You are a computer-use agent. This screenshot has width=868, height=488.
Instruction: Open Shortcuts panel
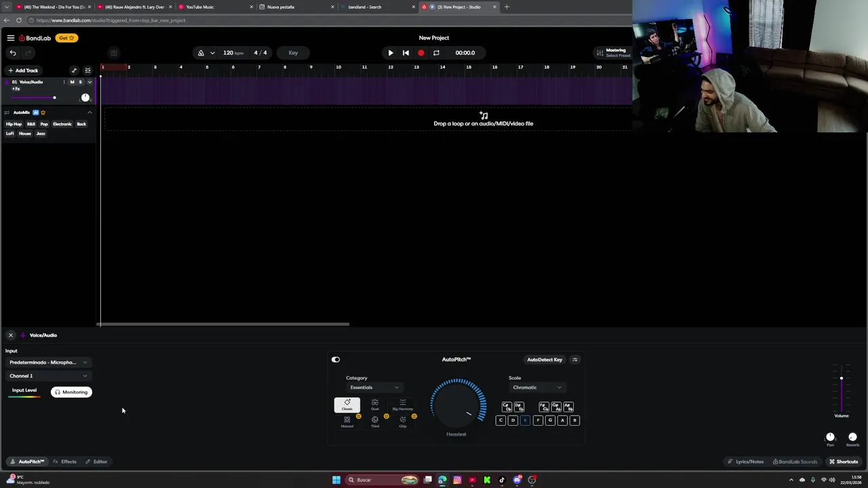(x=843, y=462)
